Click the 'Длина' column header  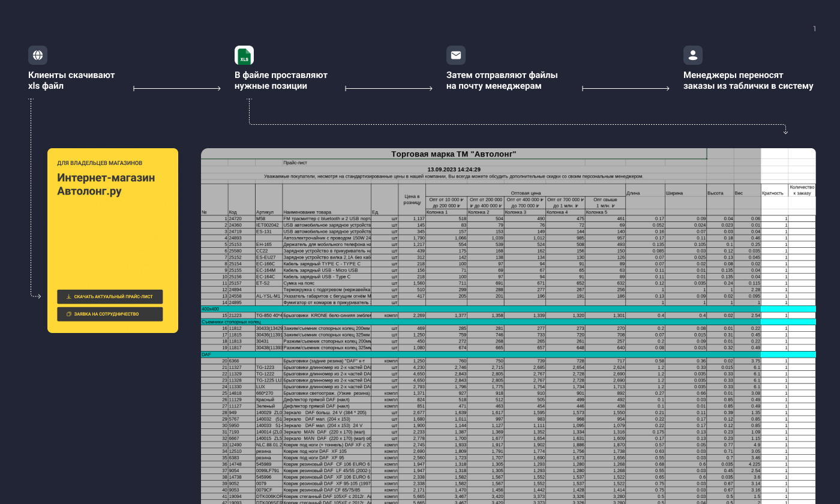coord(645,193)
